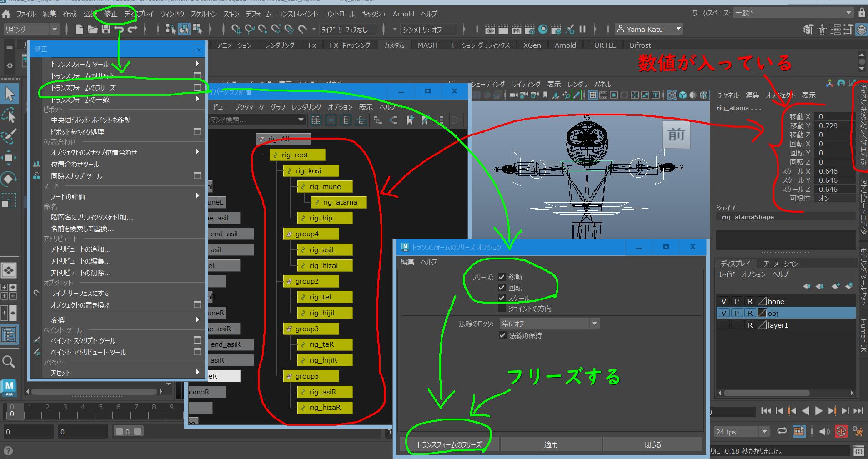Click the 閉じる button
This screenshot has height=459, width=868.
(653, 444)
